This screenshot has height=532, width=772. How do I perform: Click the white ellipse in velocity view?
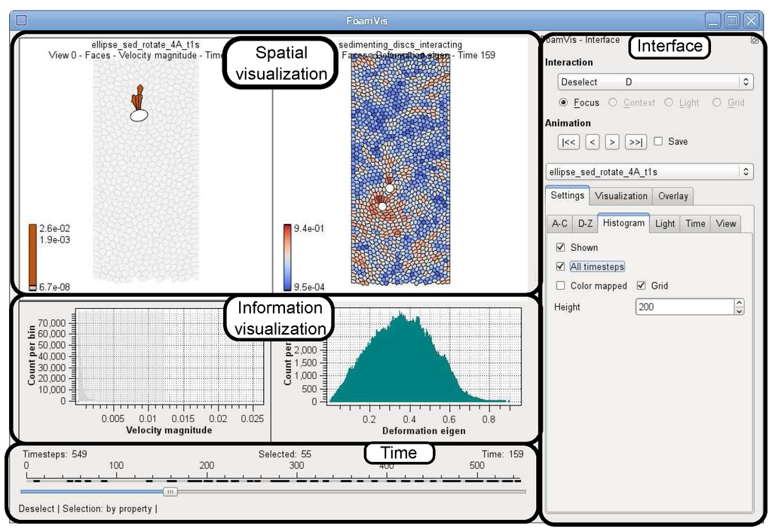pos(139,115)
